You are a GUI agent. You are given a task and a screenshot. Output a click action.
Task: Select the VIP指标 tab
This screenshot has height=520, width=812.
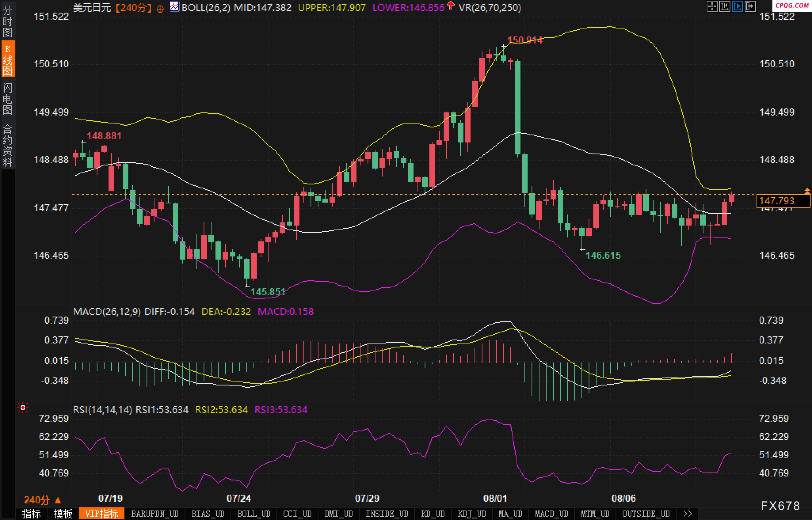(102, 514)
